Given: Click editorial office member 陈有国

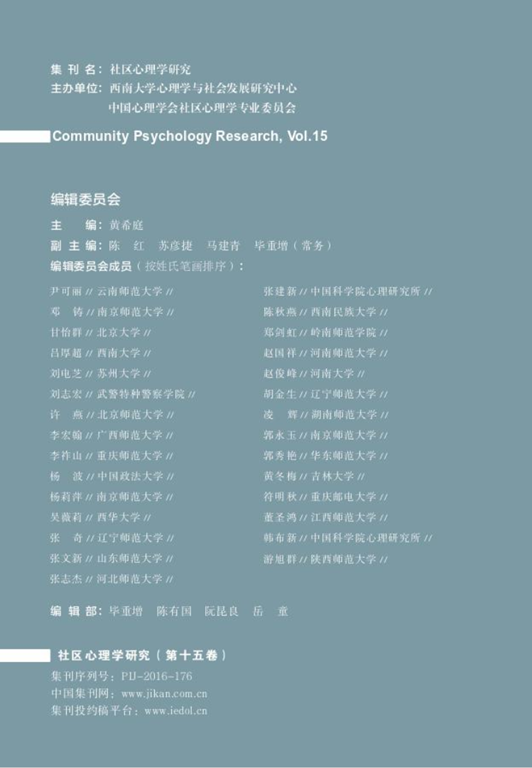Looking at the screenshot, I should click(174, 611).
